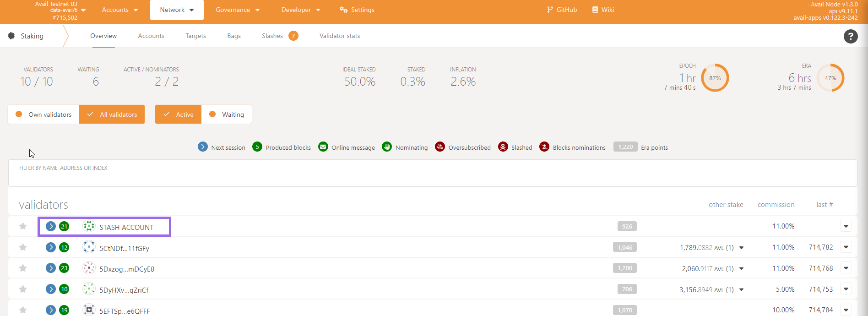Click next session icon for 5DyHXv...qZriCf
Screen dimensions: 868x316
tap(51, 289)
